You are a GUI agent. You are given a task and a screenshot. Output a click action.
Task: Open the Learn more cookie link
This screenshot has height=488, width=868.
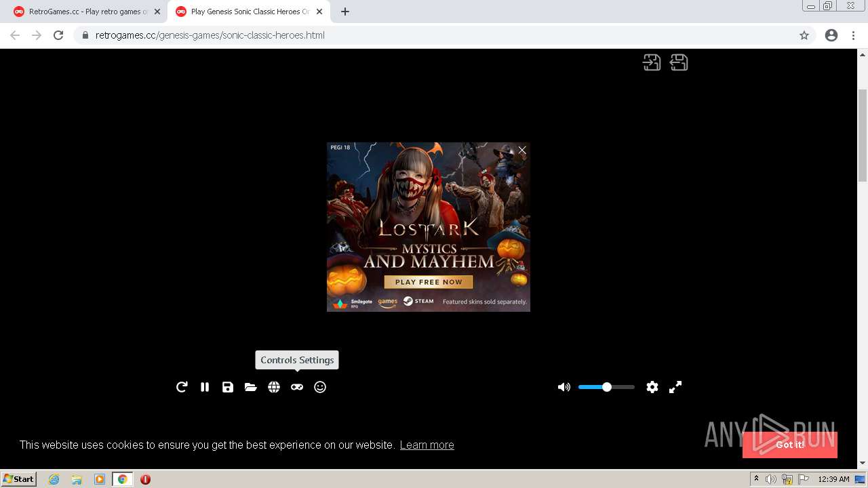[427, 445]
